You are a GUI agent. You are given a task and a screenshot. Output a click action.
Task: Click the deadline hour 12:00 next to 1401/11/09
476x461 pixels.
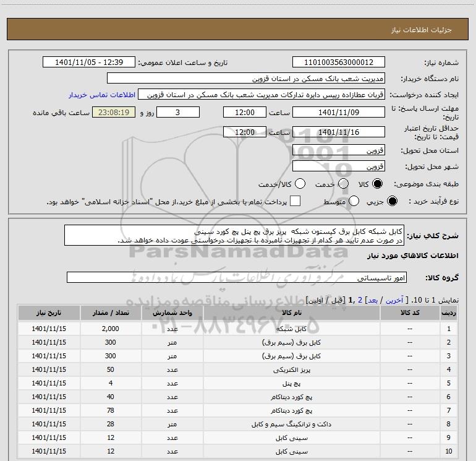pos(245,112)
